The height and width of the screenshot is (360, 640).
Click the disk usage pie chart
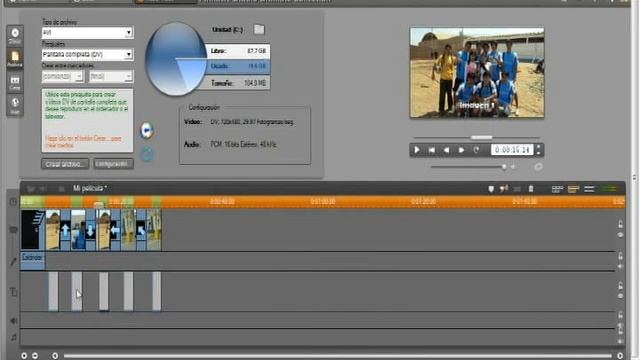pos(176,59)
